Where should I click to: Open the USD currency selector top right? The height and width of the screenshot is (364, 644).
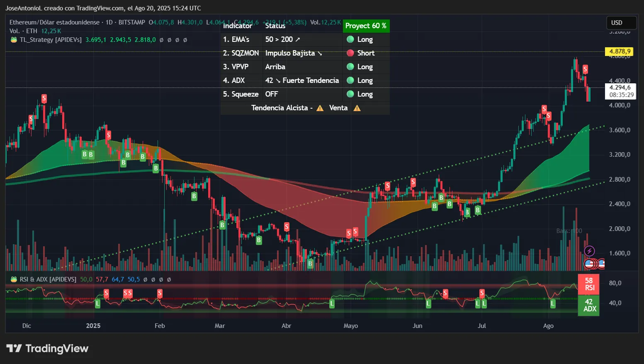tap(621, 23)
